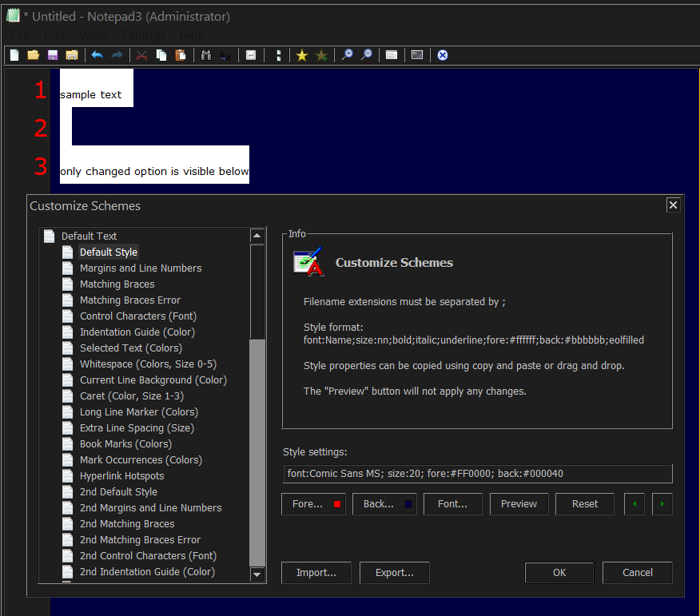Undo the last edit
700x616 pixels.
[96, 54]
